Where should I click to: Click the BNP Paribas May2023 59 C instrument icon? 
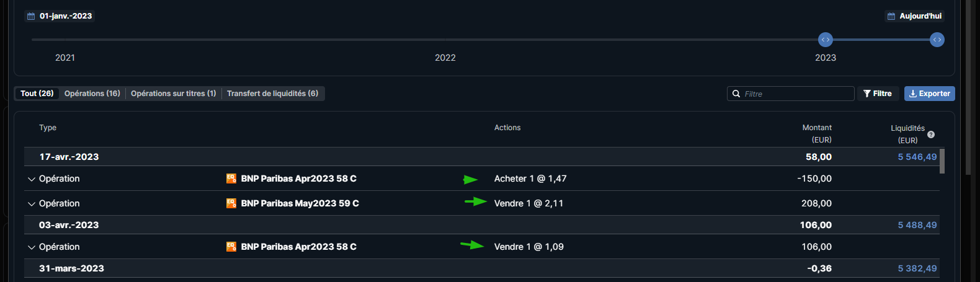[231, 203]
